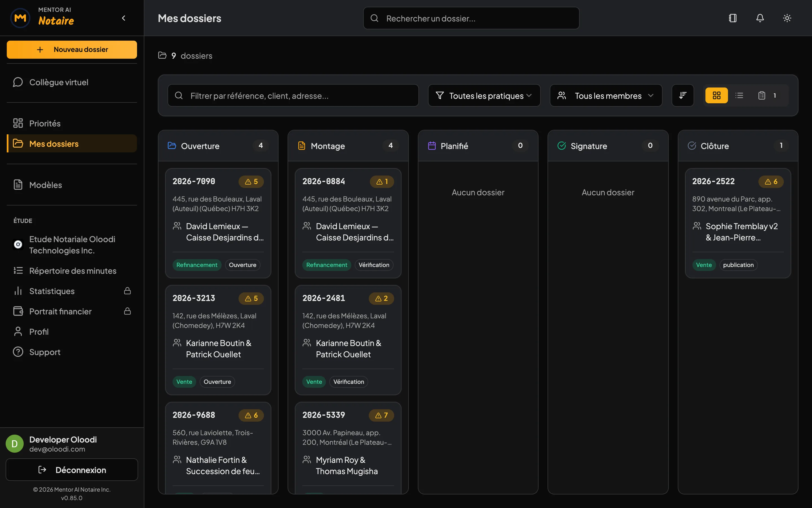Image resolution: width=812 pixels, height=508 pixels.
Task: Click Refinancement tag on dossier 2026-7090
Action: 197,265
